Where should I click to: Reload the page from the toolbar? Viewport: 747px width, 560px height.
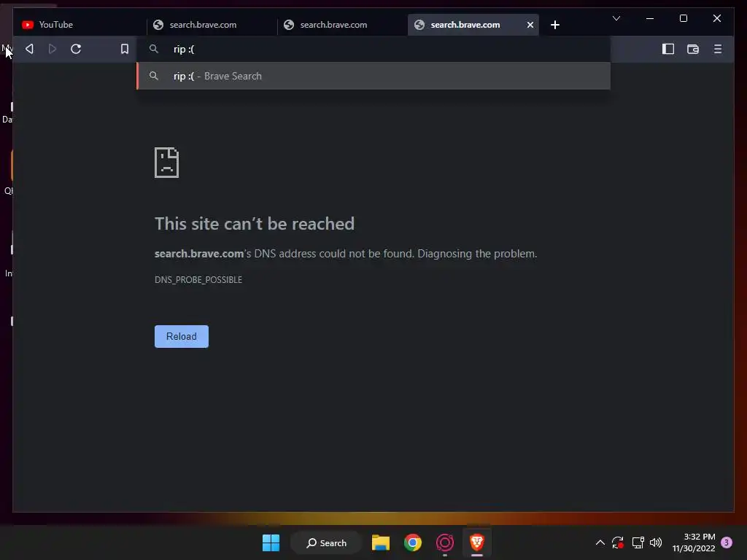pos(76,49)
